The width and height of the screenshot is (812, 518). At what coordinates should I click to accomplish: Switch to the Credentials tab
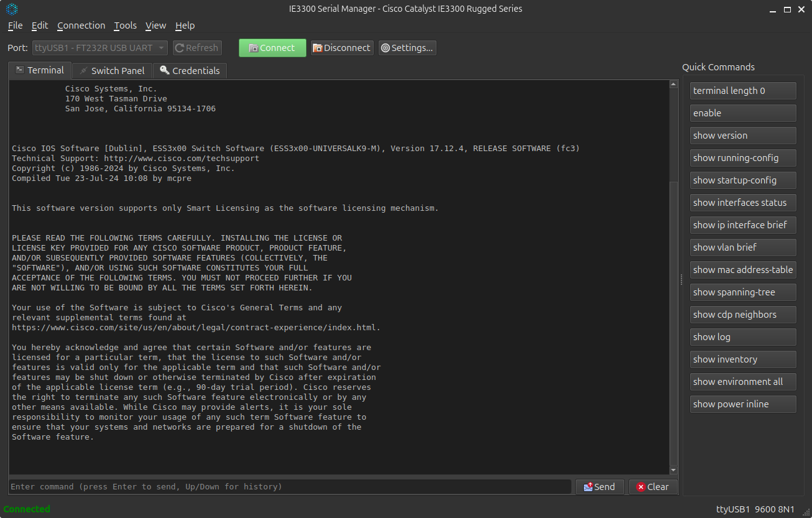click(x=190, y=71)
